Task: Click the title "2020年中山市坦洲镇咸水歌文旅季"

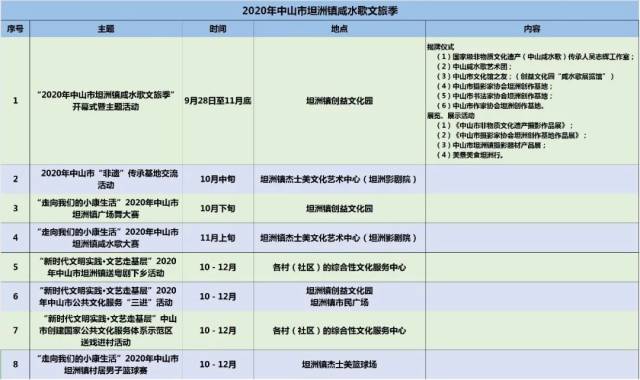Action: point(320,11)
